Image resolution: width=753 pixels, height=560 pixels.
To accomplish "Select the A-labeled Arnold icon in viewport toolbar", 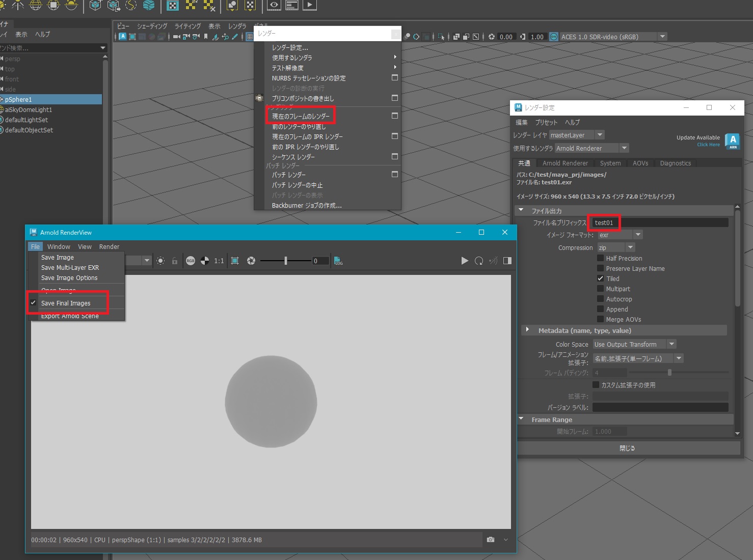I will point(122,36).
